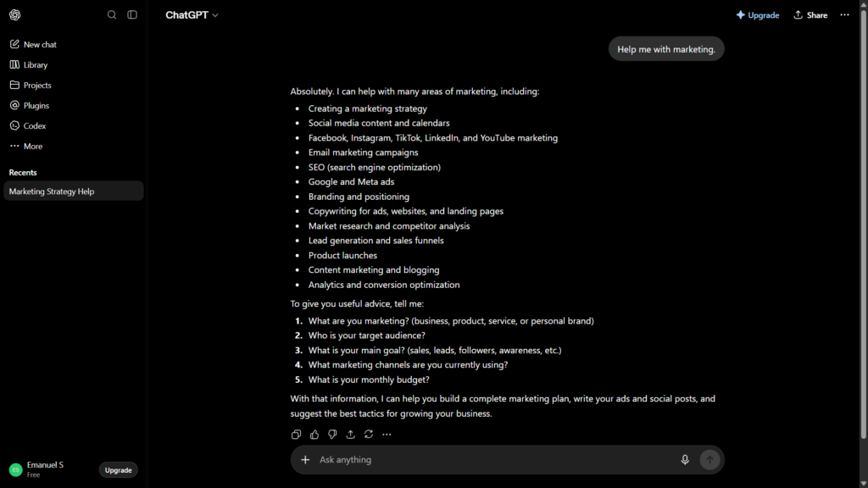Copy the assistant response
This screenshot has width=868, height=488.
[x=296, y=435]
